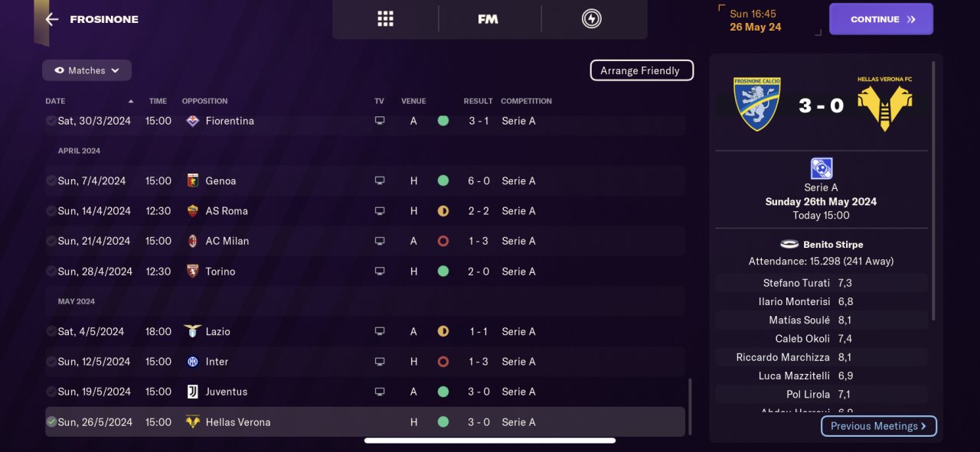The image size is (980, 452).
Task: Click the Frosinone Calcio crest in match panel
Action: 757,104
